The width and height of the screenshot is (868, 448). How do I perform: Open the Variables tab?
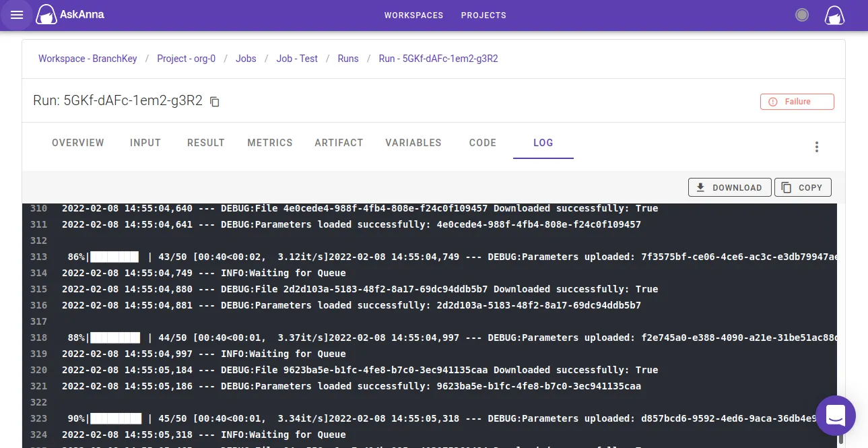coord(413,143)
